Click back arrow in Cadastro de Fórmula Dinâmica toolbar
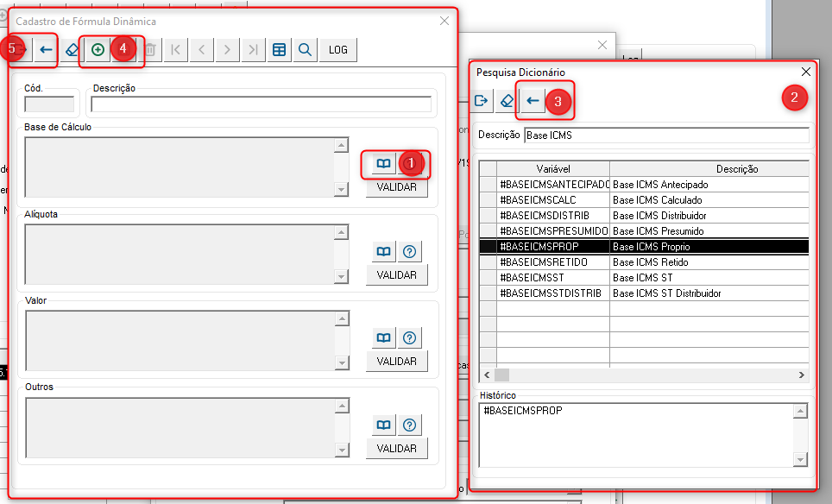This screenshot has width=832, height=504. [46, 50]
